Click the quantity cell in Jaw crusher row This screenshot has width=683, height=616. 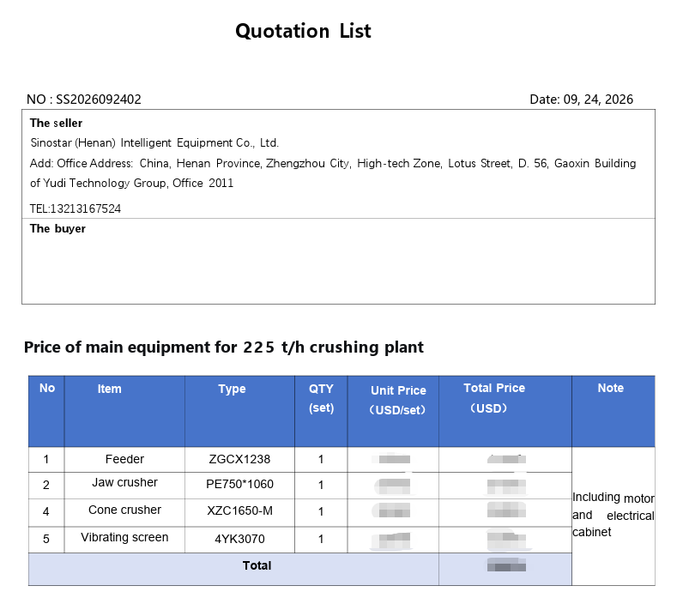(321, 485)
